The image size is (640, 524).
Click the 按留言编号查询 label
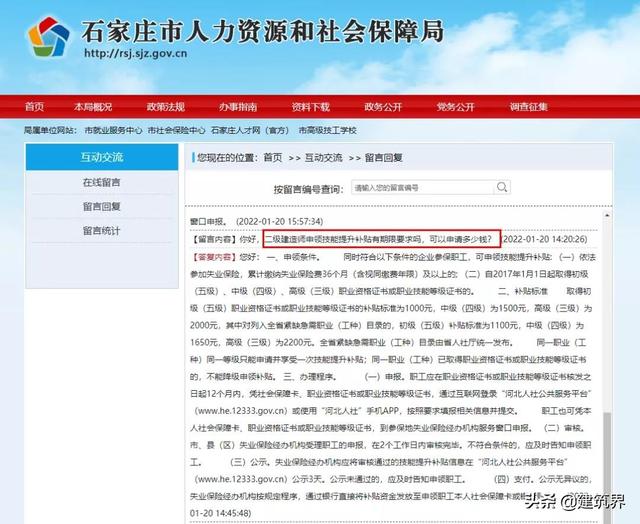pyautogui.click(x=308, y=189)
